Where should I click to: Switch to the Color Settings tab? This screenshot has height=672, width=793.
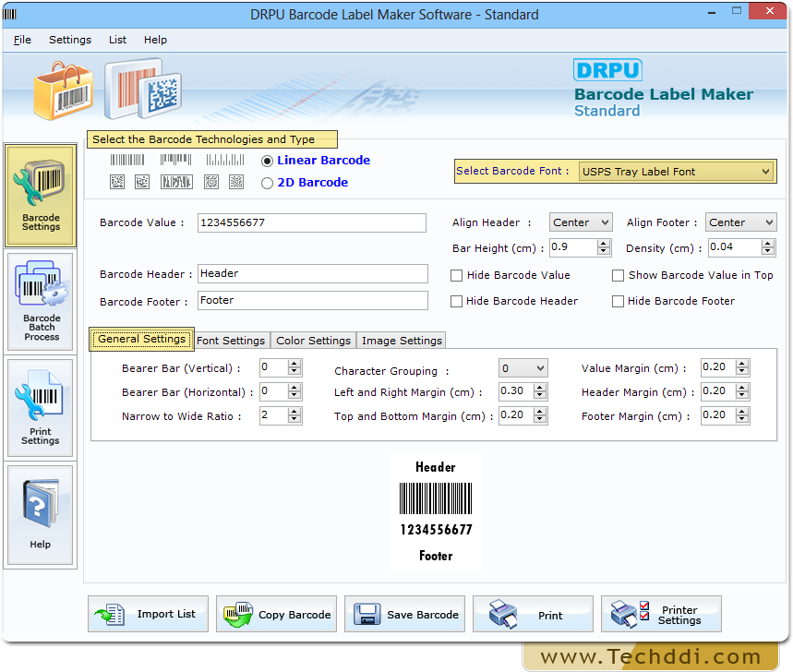coord(314,341)
